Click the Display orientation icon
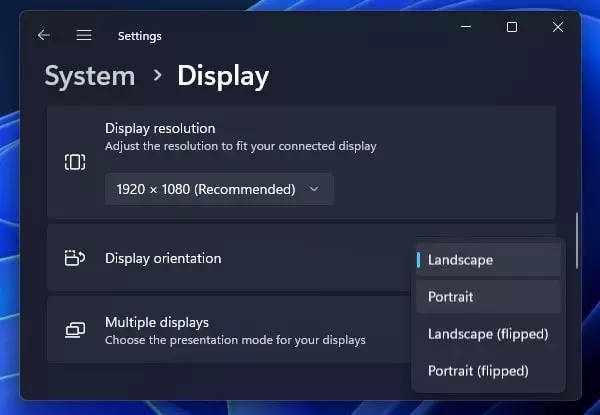This screenshot has width=600, height=415. coord(75,258)
